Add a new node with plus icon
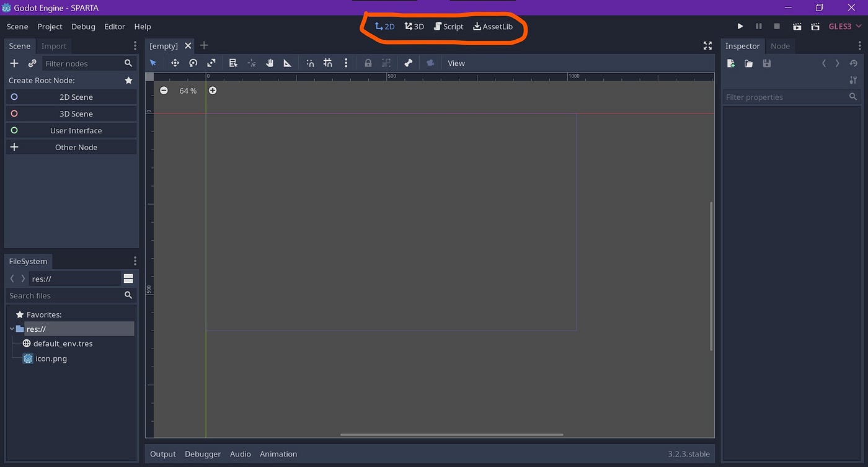Viewport: 868px width, 467px height. point(14,63)
